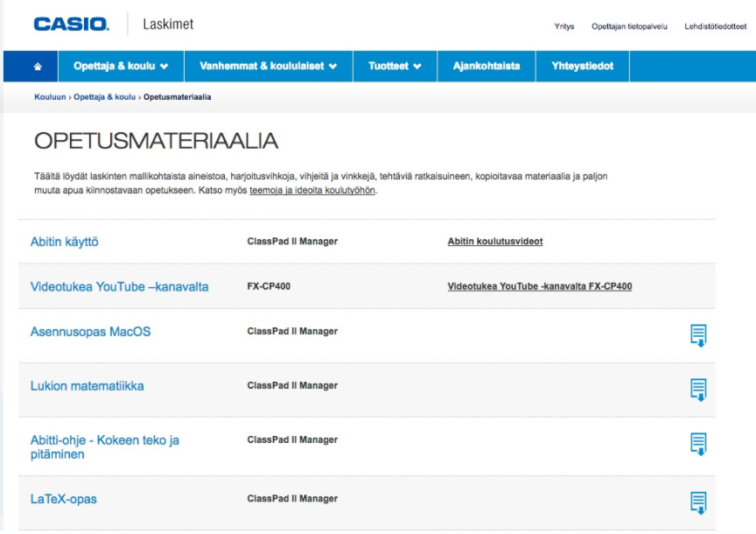Download the Asennusopas MacOS document
Viewport: 756px width, 534px height.
pyautogui.click(x=698, y=335)
